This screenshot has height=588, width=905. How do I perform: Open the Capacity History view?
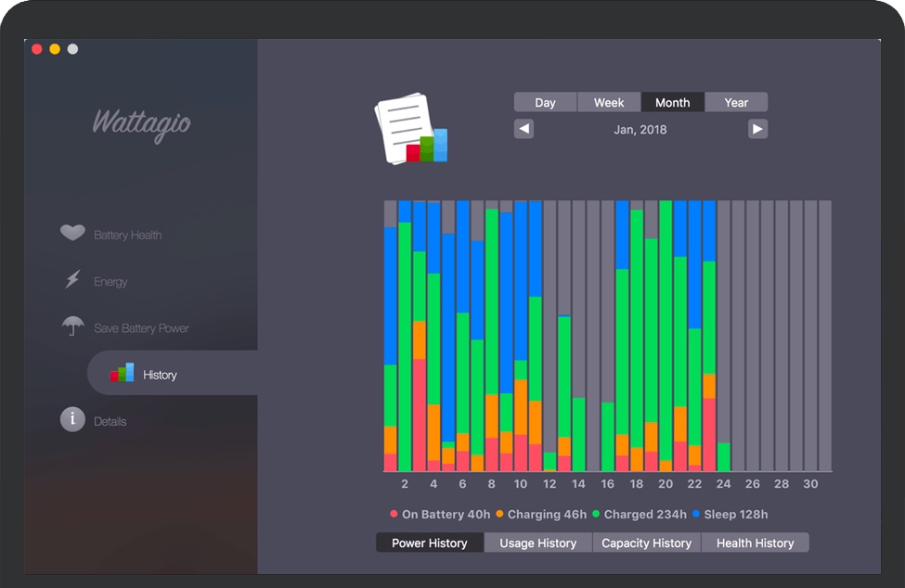tap(646, 543)
